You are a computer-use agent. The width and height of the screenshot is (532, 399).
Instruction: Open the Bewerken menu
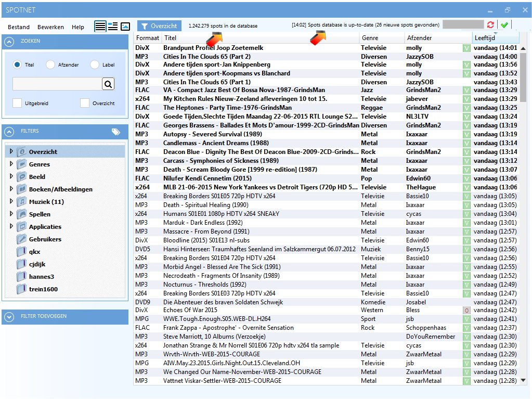click(50, 27)
